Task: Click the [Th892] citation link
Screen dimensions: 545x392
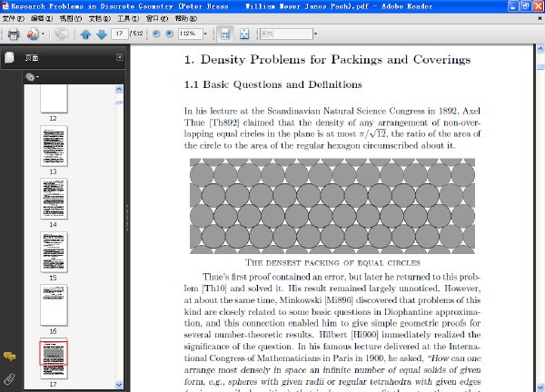Action: coord(224,122)
